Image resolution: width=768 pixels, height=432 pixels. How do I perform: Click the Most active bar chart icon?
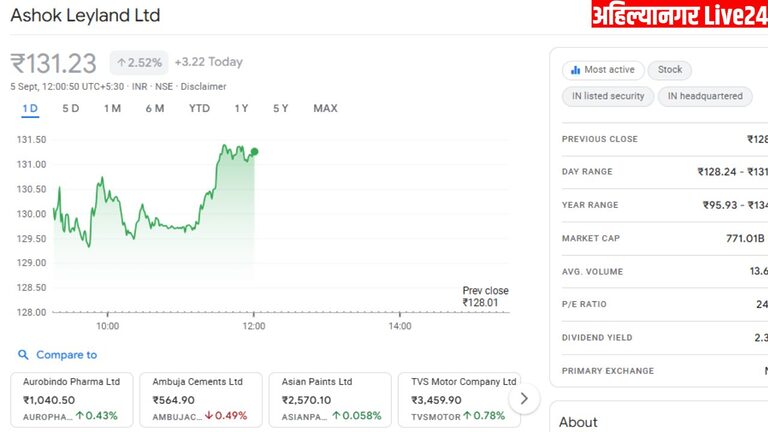coord(575,70)
